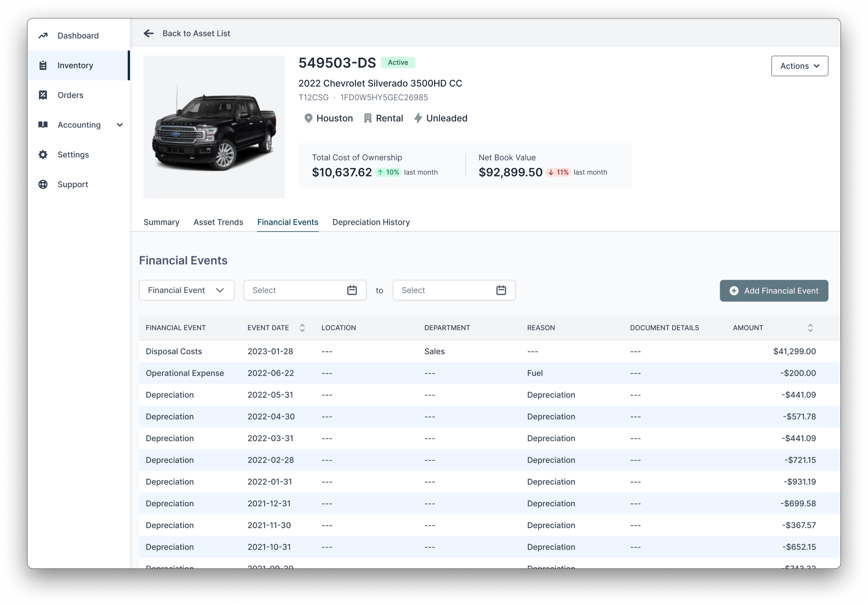The width and height of the screenshot is (868, 605).
Task: Sort by Amount column arrows
Action: point(810,328)
